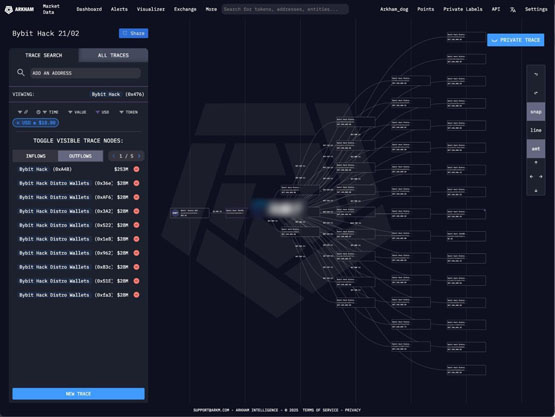Go to the next page of trace nodes
This screenshot has height=417, width=555.
tap(139, 156)
